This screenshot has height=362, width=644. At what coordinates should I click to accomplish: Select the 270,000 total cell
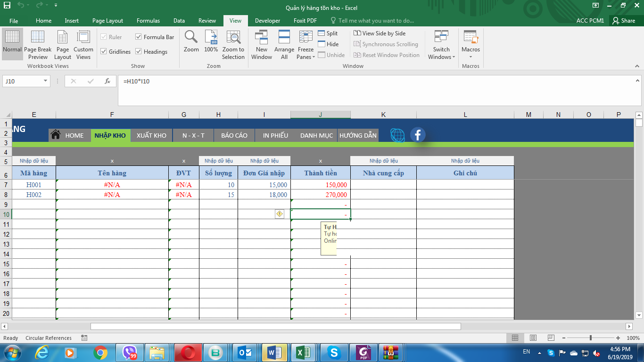[321, 195]
